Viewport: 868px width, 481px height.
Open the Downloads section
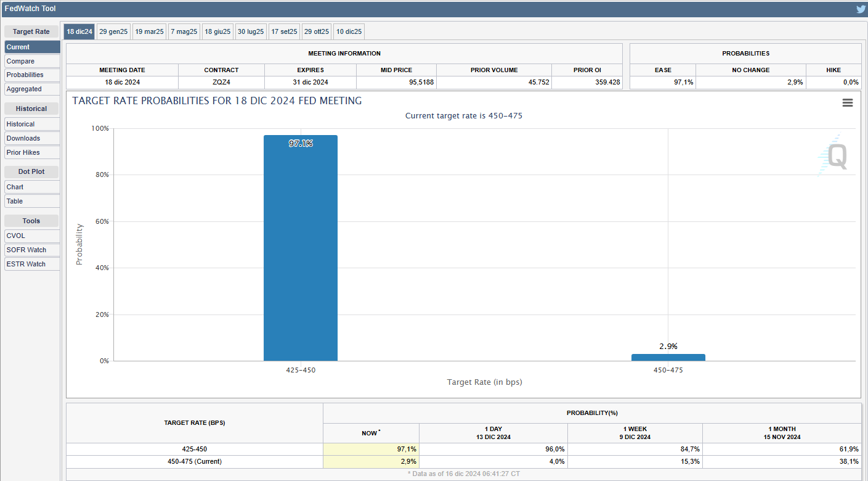click(32, 138)
